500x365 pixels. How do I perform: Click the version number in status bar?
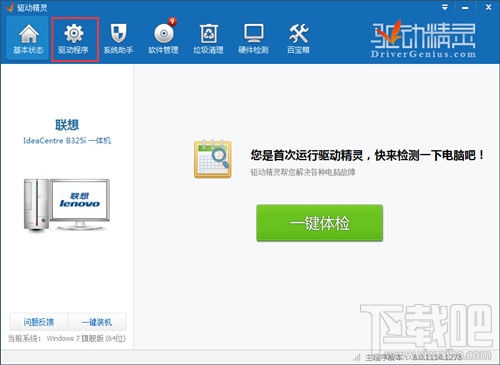[x=437, y=357]
